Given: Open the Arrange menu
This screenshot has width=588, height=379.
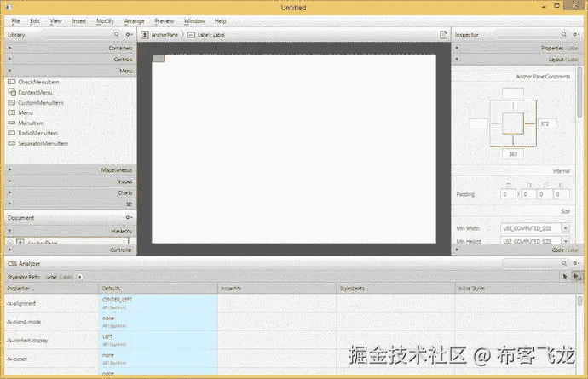Looking at the screenshot, I should (134, 21).
